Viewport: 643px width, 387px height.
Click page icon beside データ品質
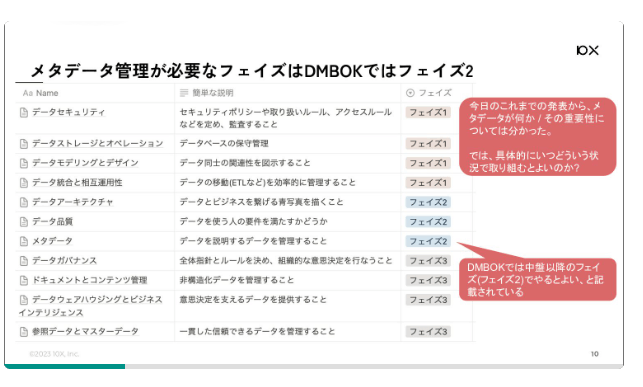coord(24,222)
